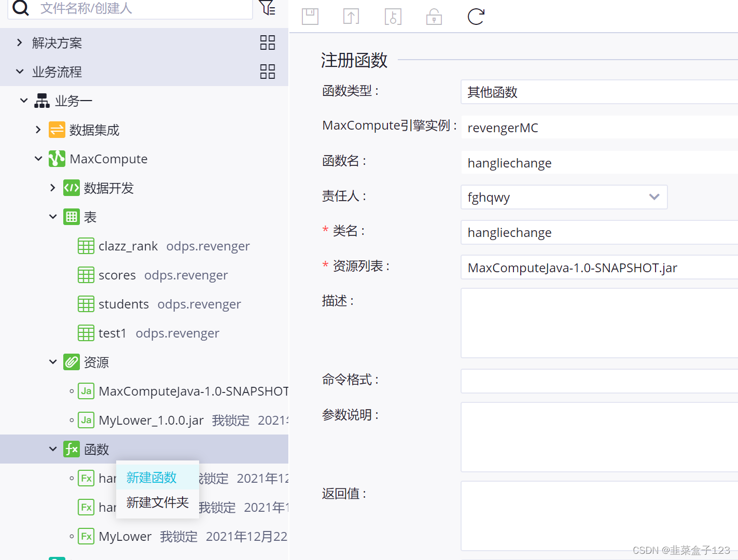
Task: Open the filter icon beside search box
Action: 267,7
